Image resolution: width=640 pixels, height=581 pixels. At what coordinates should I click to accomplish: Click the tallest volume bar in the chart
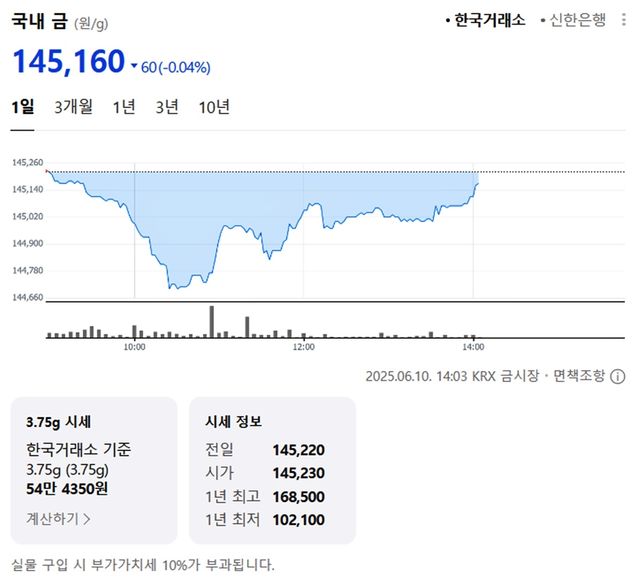point(212,321)
